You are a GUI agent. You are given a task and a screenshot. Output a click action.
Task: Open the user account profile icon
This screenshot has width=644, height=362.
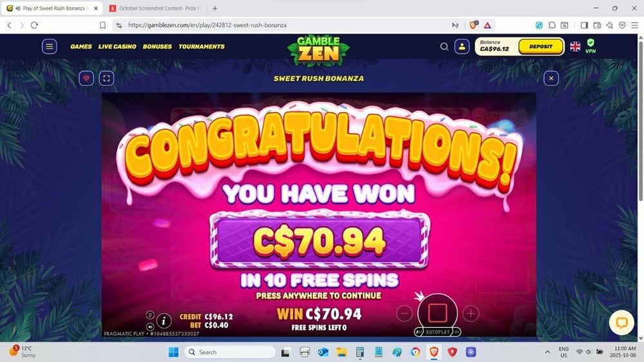click(462, 46)
